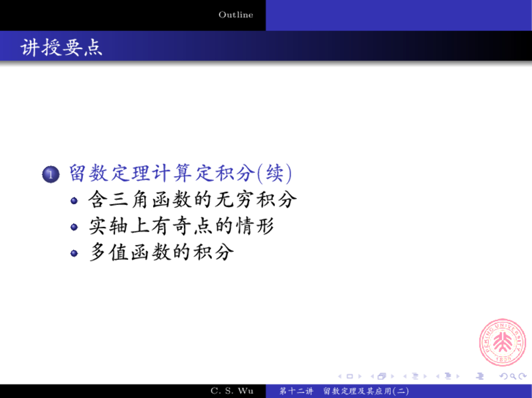This screenshot has height=398, width=532.
Task: Open subsection 含三角函数的无穷积分
Action: pyautogui.click(x=192, y=199)
